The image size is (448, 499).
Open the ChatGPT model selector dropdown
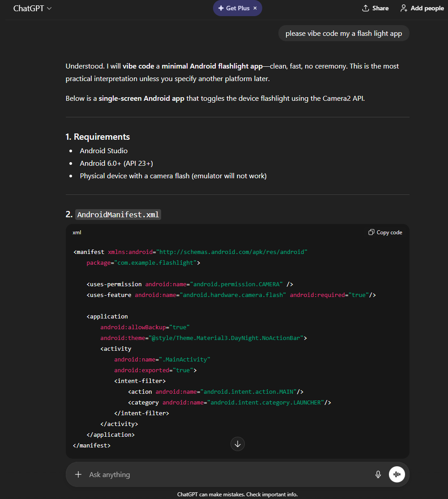coord(32,9)
